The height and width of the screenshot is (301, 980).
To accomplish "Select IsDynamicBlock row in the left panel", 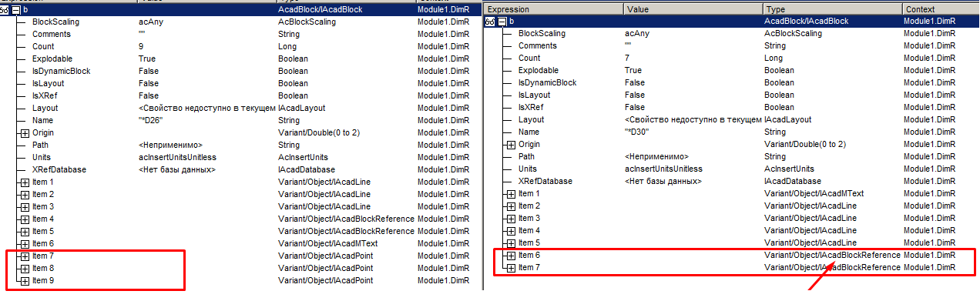I will 241,71.
